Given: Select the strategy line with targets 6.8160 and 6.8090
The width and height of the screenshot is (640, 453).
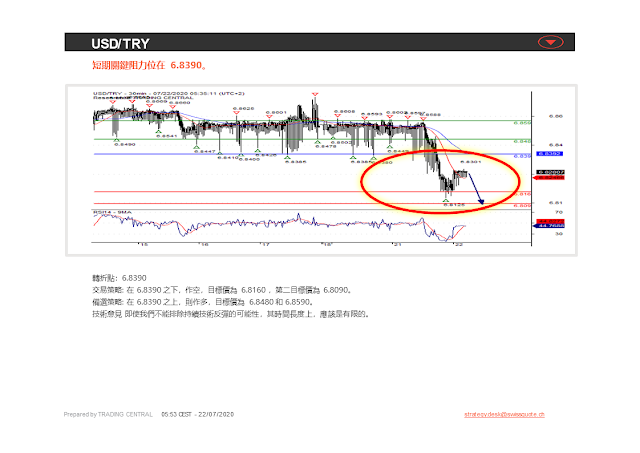Looking at the screenshot, I should coord(222,290).
